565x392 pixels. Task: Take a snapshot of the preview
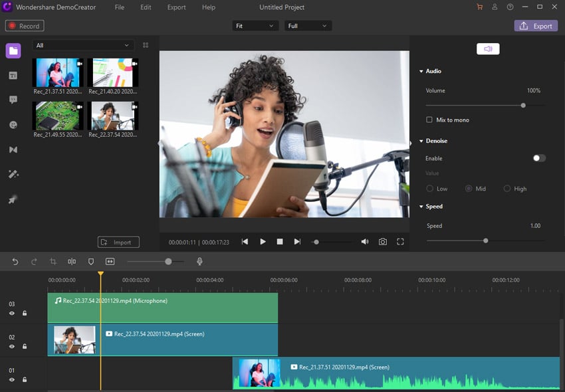(382, 241)
